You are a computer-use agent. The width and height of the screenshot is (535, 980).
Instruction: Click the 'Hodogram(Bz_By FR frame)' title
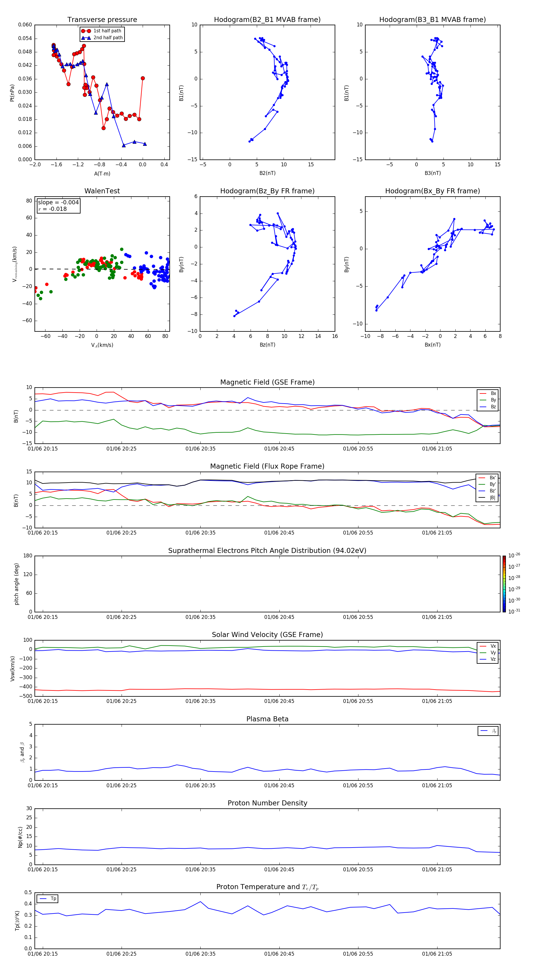pyautogui.click(x=267, y=191)
